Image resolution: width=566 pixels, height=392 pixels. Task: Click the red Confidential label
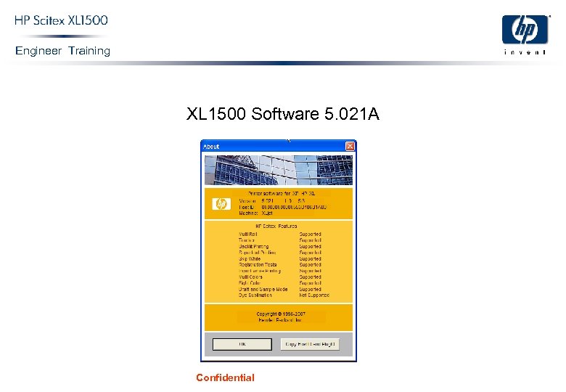pos(225,378)
